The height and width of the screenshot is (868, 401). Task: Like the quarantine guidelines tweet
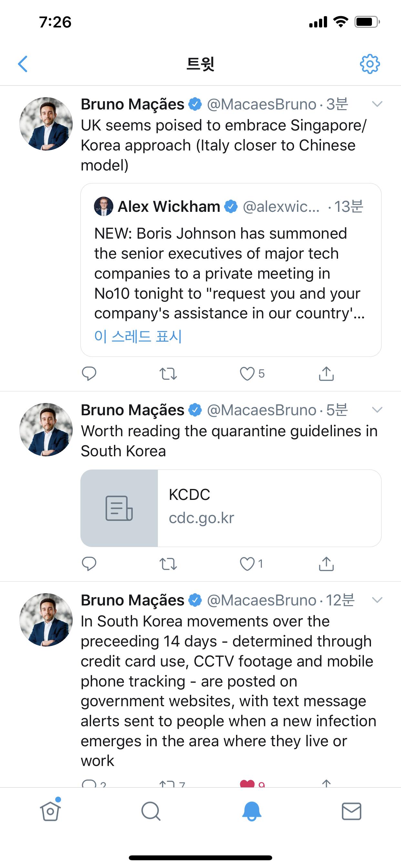(x=247, y=564)
